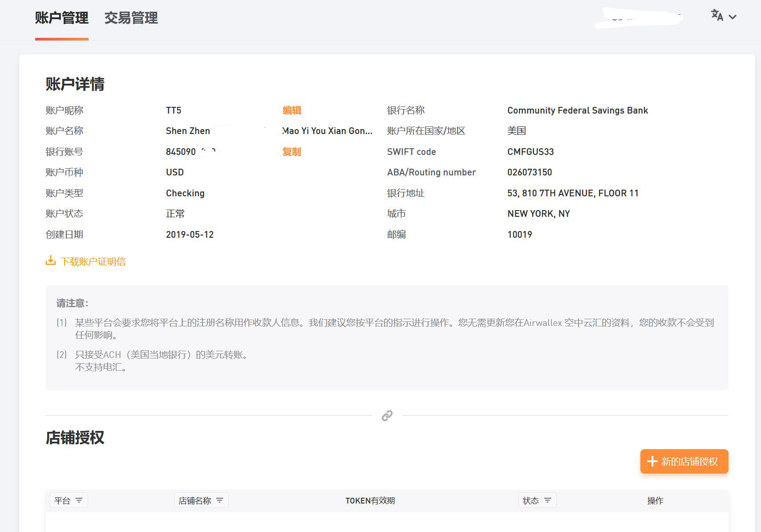Screen dimensions: 761x532
Task: Click 编辑 to edit the account nickname
Action: [x=291, y=110]
